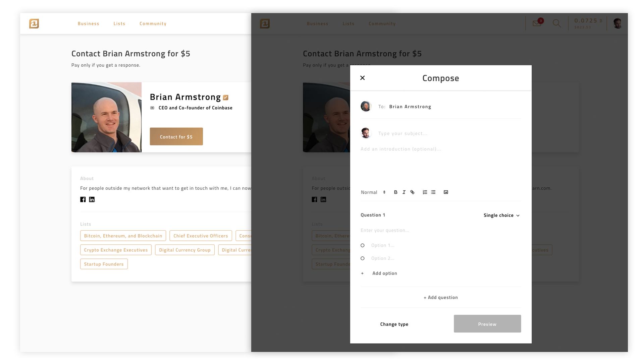
Task: Open Brian Armstrong's Facebook icon in left window
Action: (x=83, y=199)
